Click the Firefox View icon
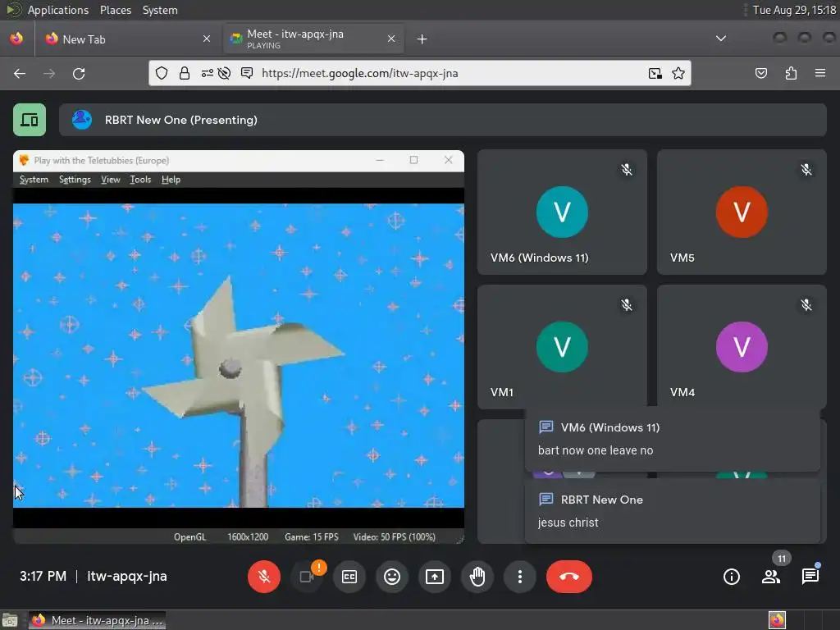The height and width of the screenshot is (630, 840). pos(16,39)
